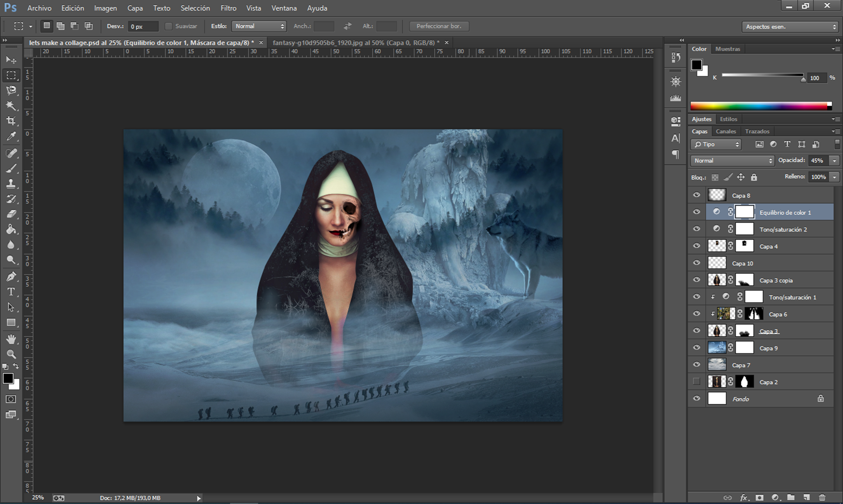Viewport: 843px width, 504px height.
Task: Swap width and height values
Action: pyautogui.click(x=348, y=26)
